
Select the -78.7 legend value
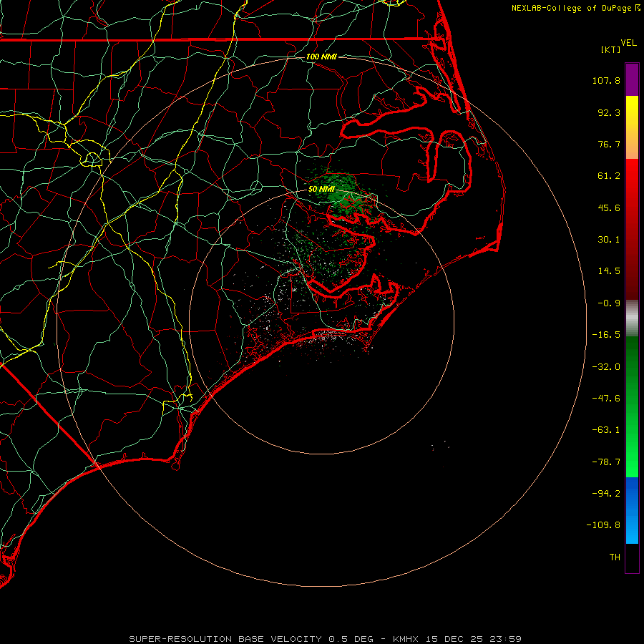[606, 462]
